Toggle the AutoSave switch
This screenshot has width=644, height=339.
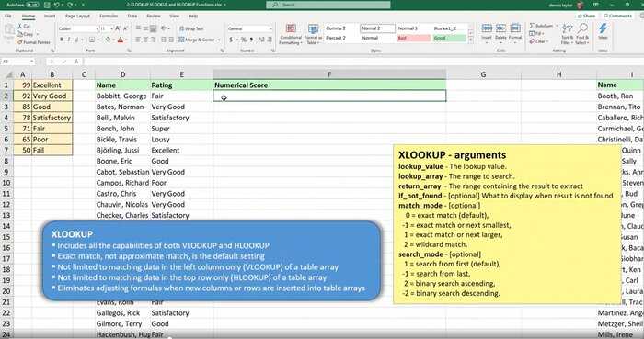(32, 5)
